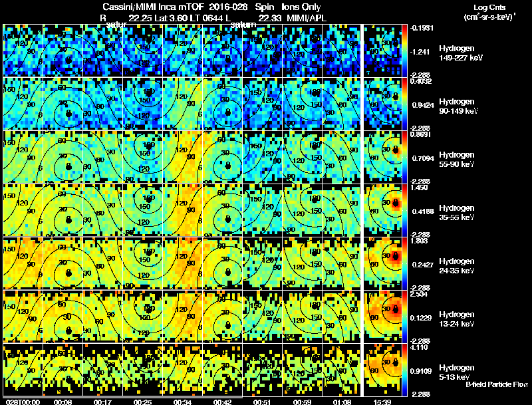Click the 00:59 time axis label

pos(303,402)
